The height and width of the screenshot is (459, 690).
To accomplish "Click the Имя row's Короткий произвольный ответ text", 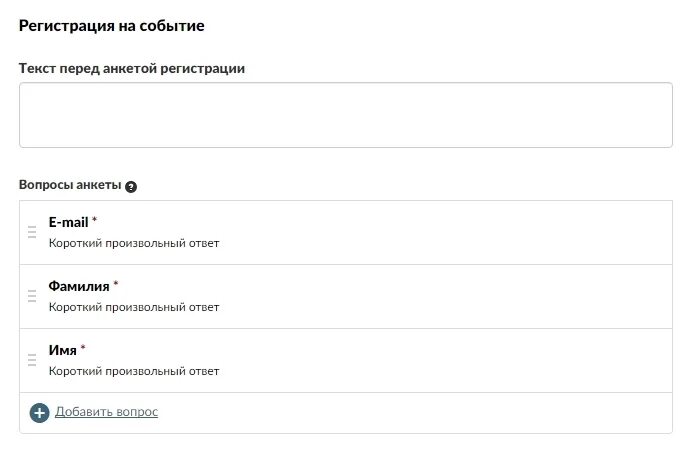I will (x=134, y=371).
